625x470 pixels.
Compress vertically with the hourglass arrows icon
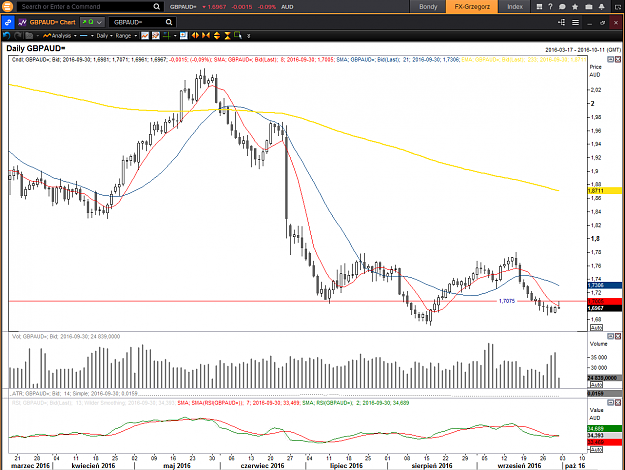tap(227, 36)
